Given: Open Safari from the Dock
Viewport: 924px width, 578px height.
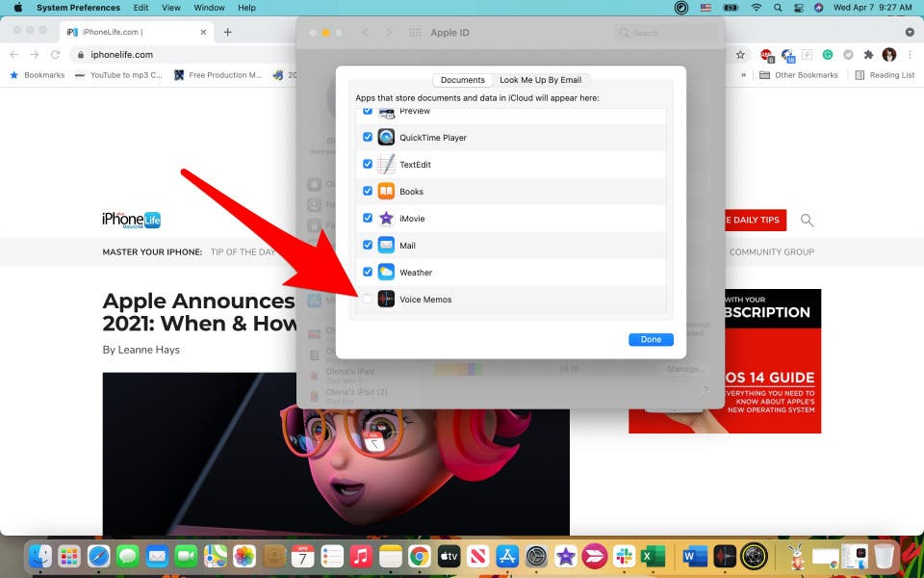Looking at the screenshot, I should click(98, 556).
